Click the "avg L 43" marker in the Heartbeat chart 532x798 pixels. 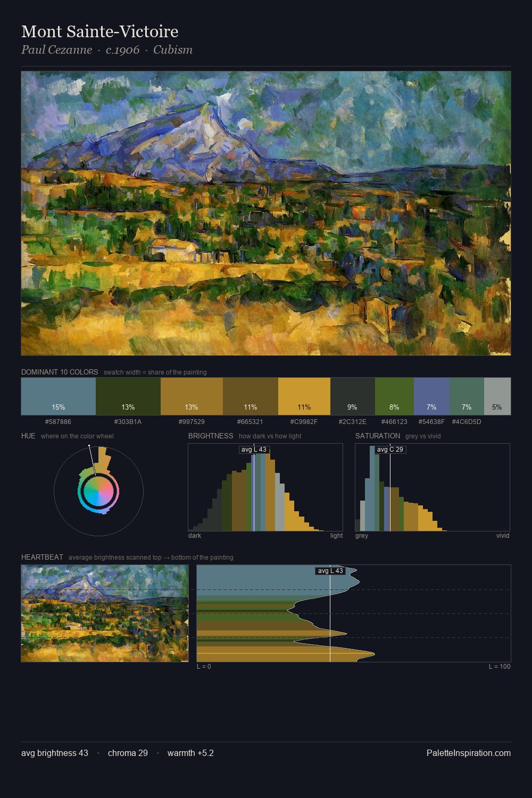click(330, 571)
